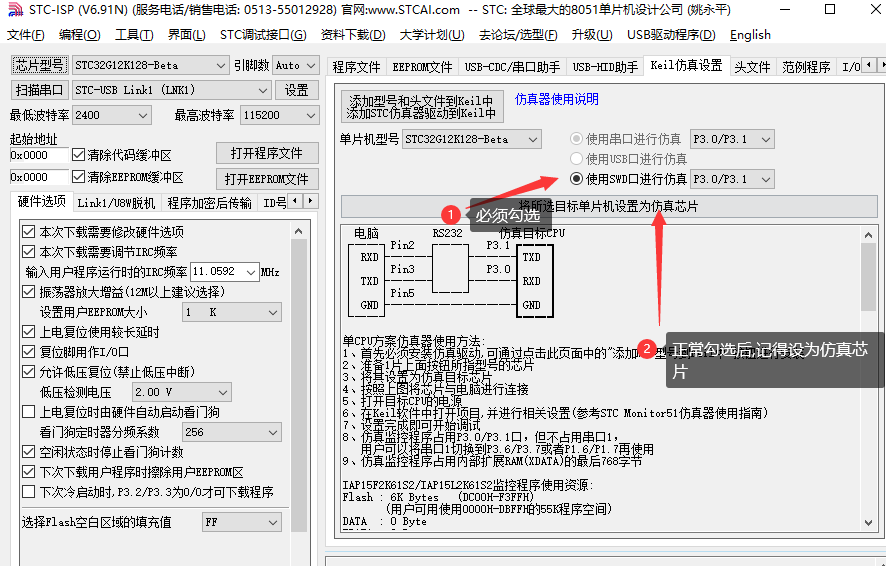Click up arrow of hardware options scrollbar
The width and height of the screenshot is (886, 566).
[x=298, y=231]
